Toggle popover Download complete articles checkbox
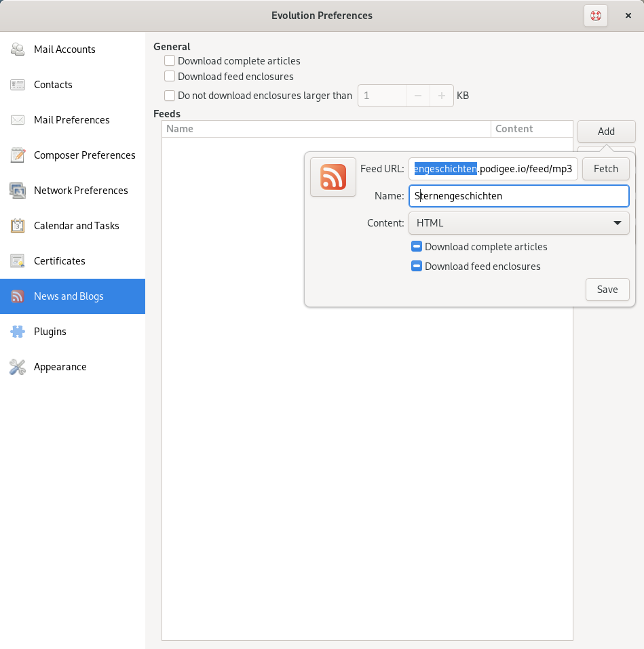Viewport: 644px width, 649px height. coord(417,247)
